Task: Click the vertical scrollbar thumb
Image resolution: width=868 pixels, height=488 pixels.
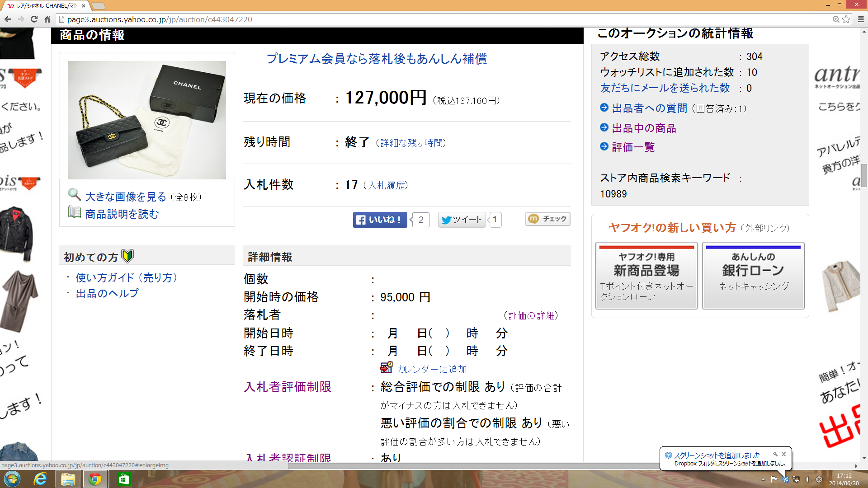Action: [864, 175]
